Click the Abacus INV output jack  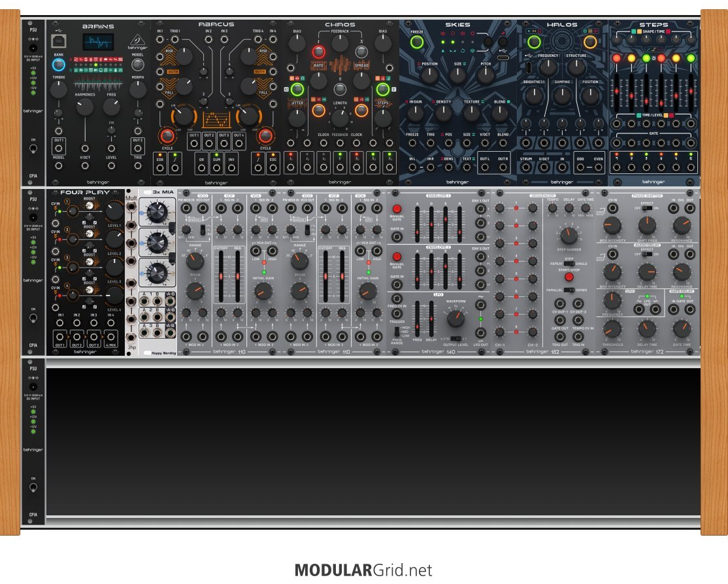click(231, 167)
